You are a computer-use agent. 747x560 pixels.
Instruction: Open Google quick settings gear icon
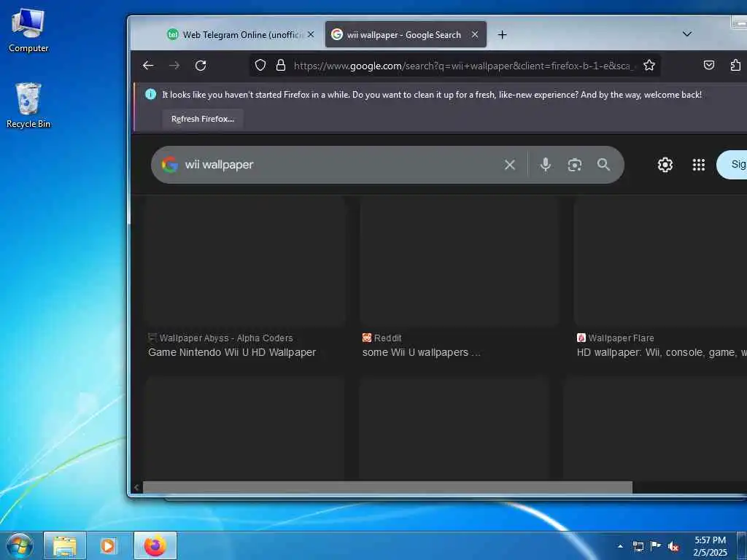click(x=665, y=165)
